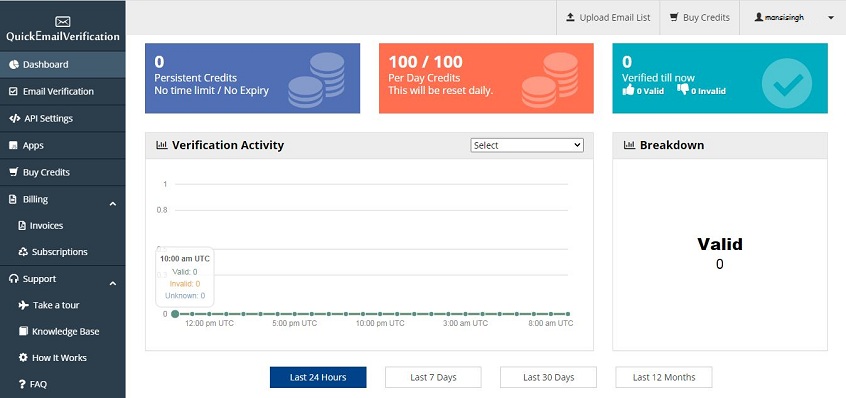The image size is (846, 398).
Task: Open API Settings in sidebar
Action: point(63,119)
